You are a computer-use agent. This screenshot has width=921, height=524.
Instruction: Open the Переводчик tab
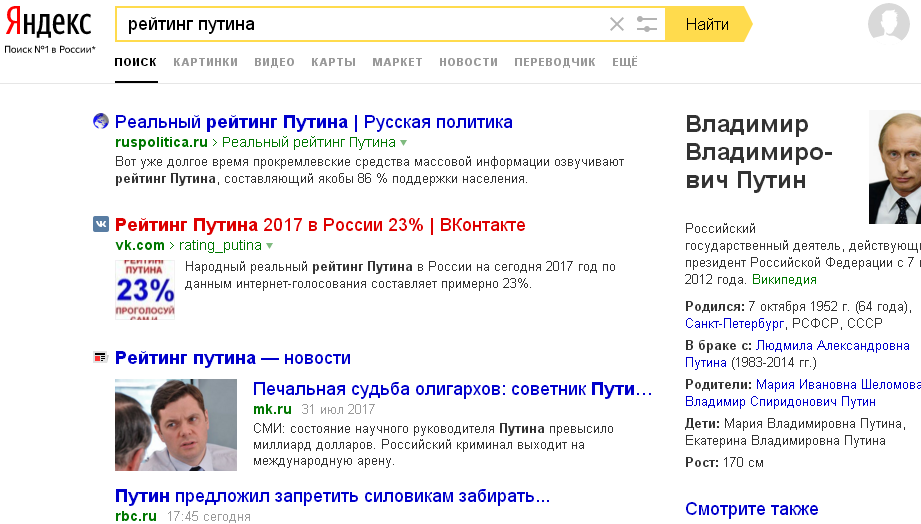click(x=555, y=62)
